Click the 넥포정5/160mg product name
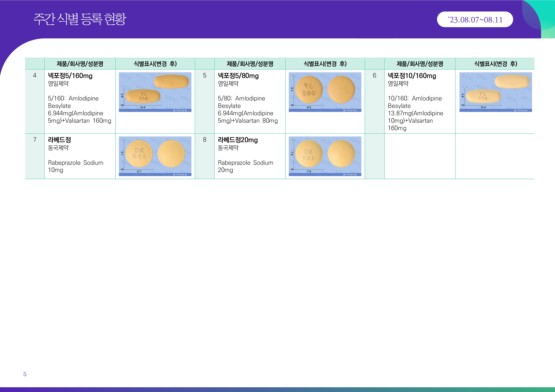The width and height of the screenshot is (555, 392). coord(70,76)
